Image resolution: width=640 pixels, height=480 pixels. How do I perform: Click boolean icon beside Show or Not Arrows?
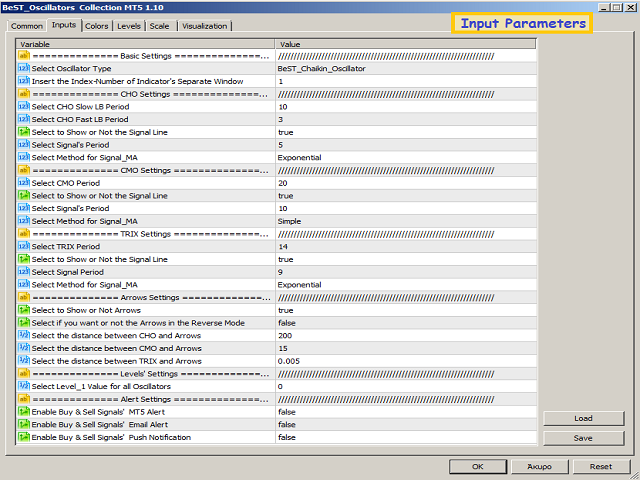pyautogui.click(x=24, y=310)
